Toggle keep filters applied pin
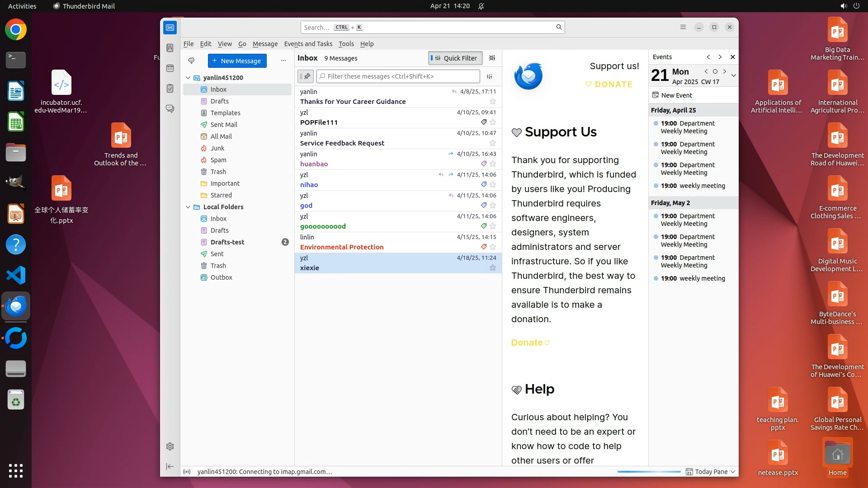The image size is (868, 488). [306, 76]
